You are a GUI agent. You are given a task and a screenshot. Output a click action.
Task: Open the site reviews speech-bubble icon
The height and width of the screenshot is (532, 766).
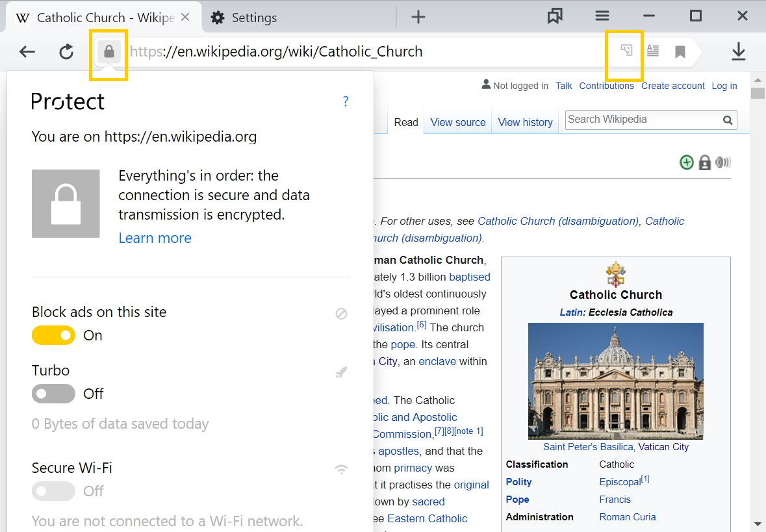626,50
